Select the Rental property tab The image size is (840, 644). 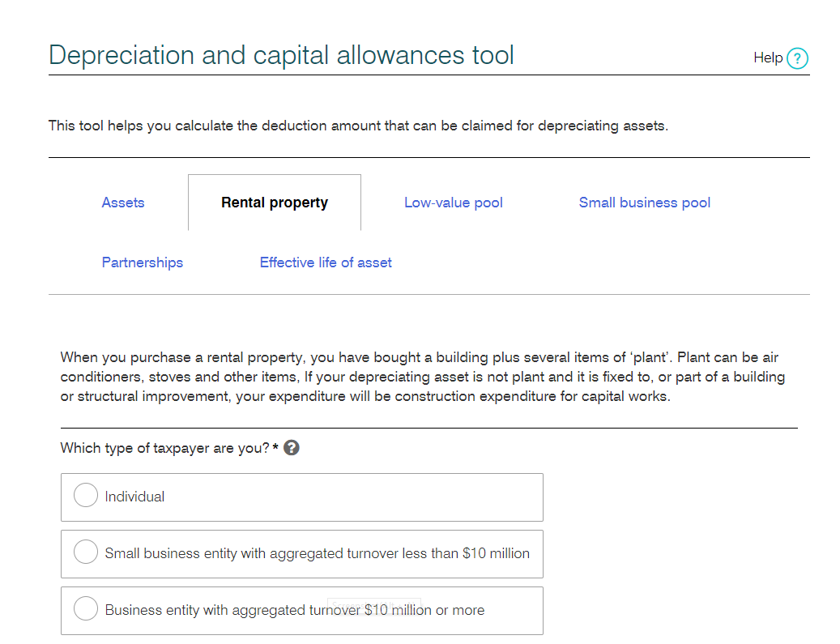[x=275, y=203]
